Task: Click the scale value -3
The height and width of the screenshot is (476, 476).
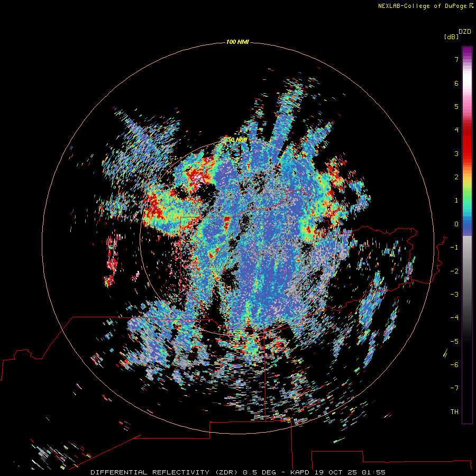Action: point(454,295)
